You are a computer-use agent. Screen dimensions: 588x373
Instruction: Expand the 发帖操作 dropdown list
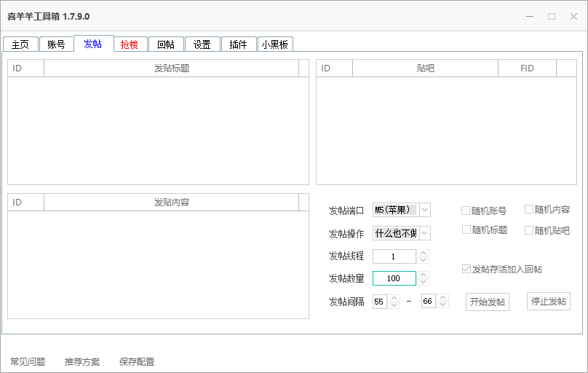[425, 233]
